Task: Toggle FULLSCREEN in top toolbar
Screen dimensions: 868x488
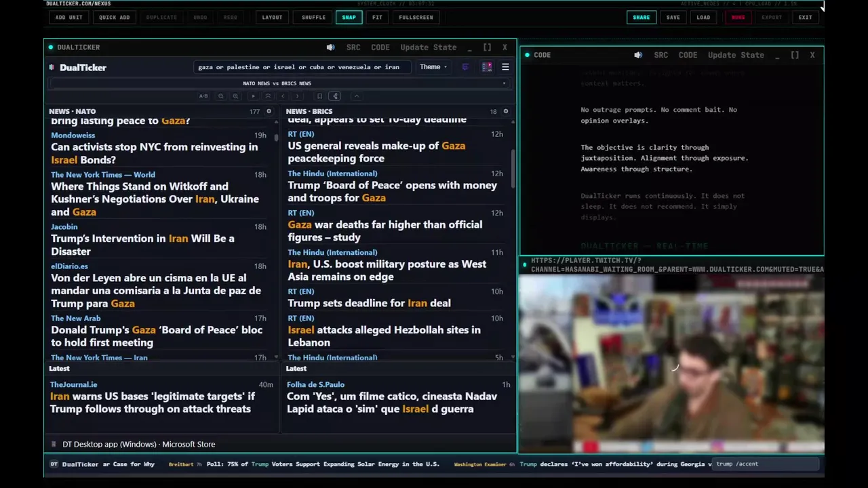Action: pos(416,17)
